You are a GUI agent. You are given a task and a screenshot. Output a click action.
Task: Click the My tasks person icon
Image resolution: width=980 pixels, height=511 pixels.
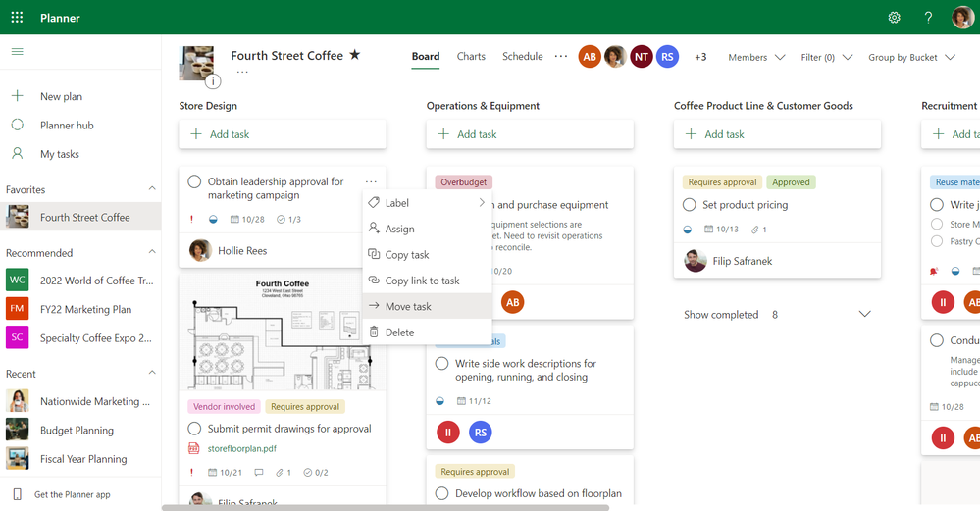pyautogui.click(x=18, y=153)
